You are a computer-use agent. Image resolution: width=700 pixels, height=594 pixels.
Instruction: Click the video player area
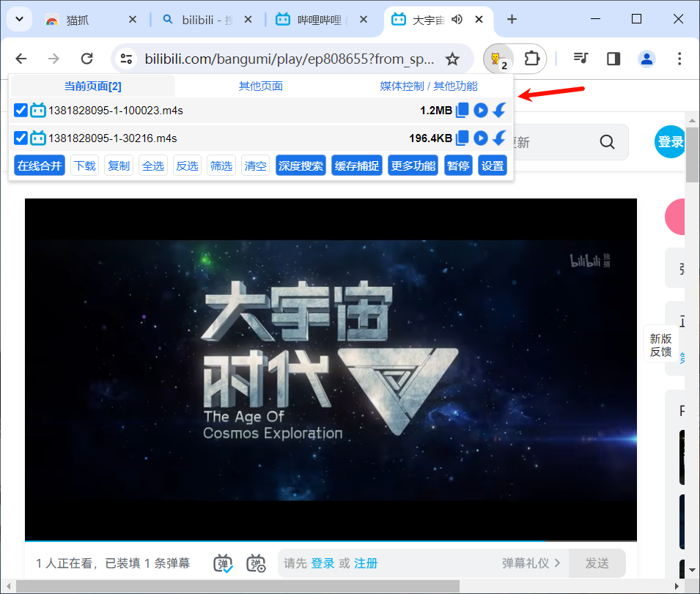331,369
